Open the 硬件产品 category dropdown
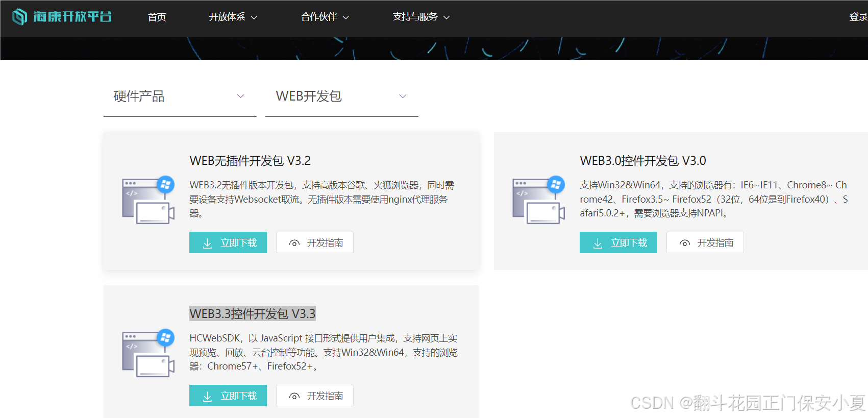The height and width of the screenshot is (418, 868). point(180,96)
